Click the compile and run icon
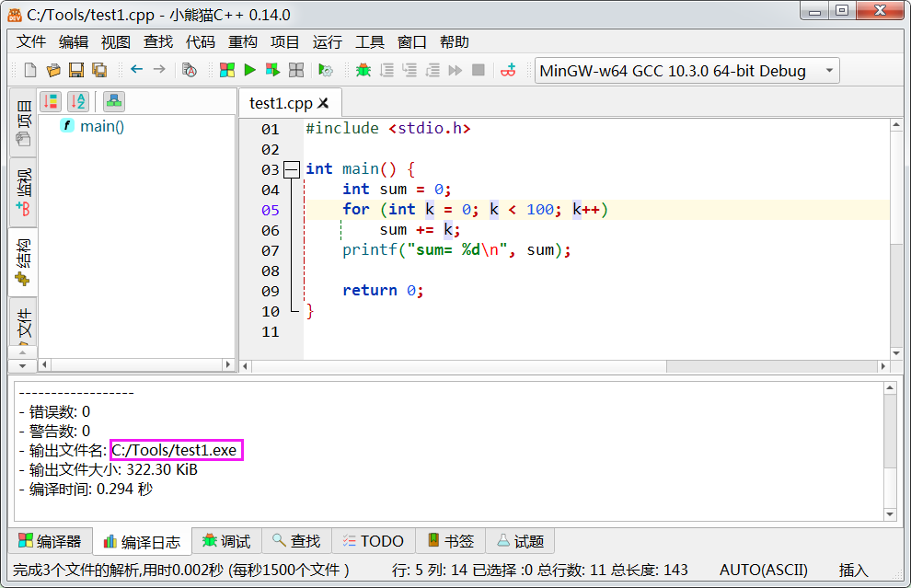This screenshot has width=911, height=588. point(272,70)
